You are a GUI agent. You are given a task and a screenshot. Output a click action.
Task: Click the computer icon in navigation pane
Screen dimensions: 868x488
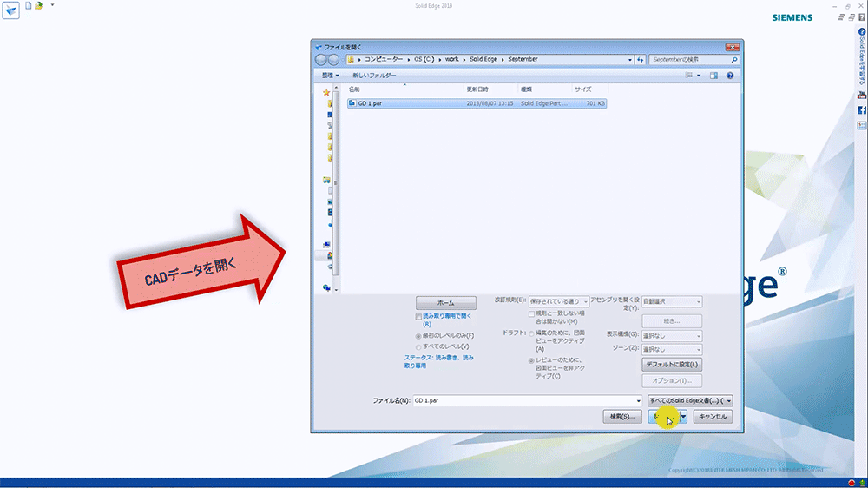pos(326,245)
